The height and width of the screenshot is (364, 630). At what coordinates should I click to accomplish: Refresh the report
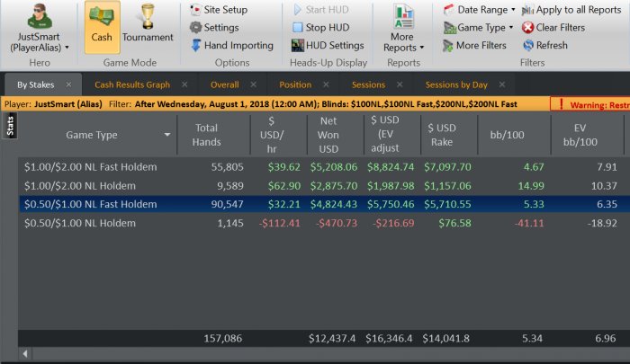point(544,46)
